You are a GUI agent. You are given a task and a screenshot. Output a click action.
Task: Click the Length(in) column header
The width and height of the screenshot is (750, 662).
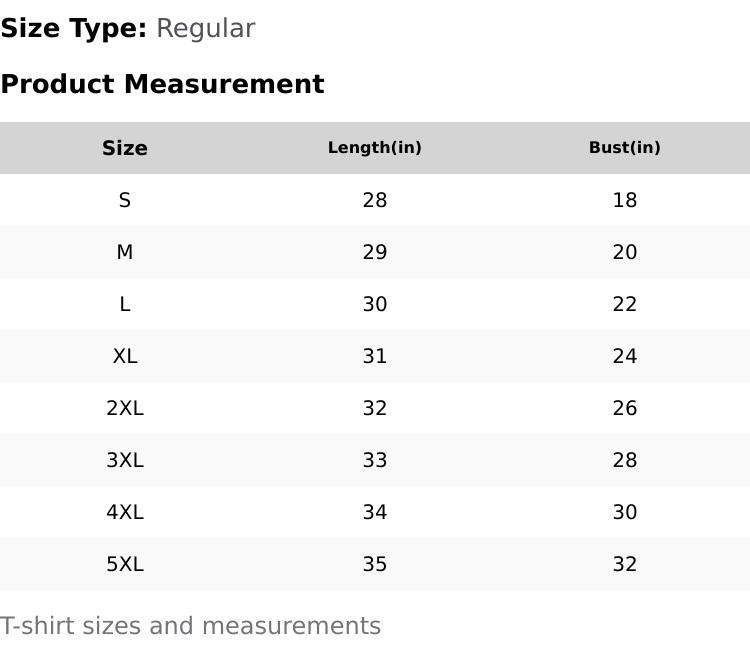375,148
